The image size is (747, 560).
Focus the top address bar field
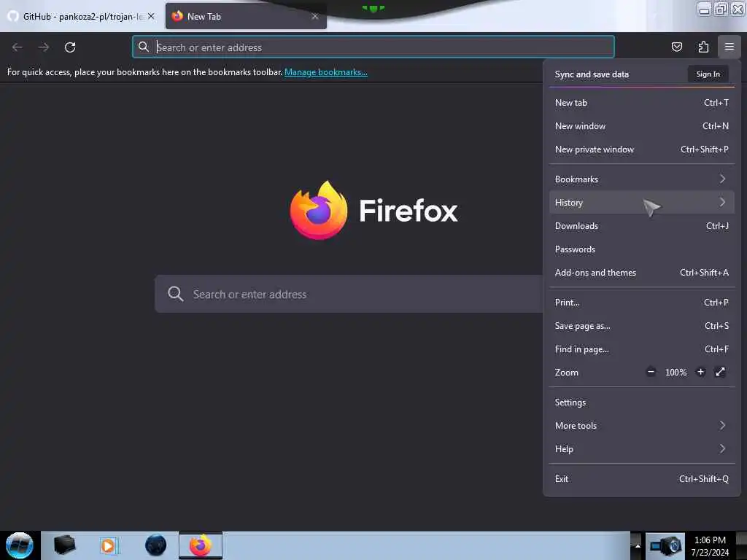373,47
